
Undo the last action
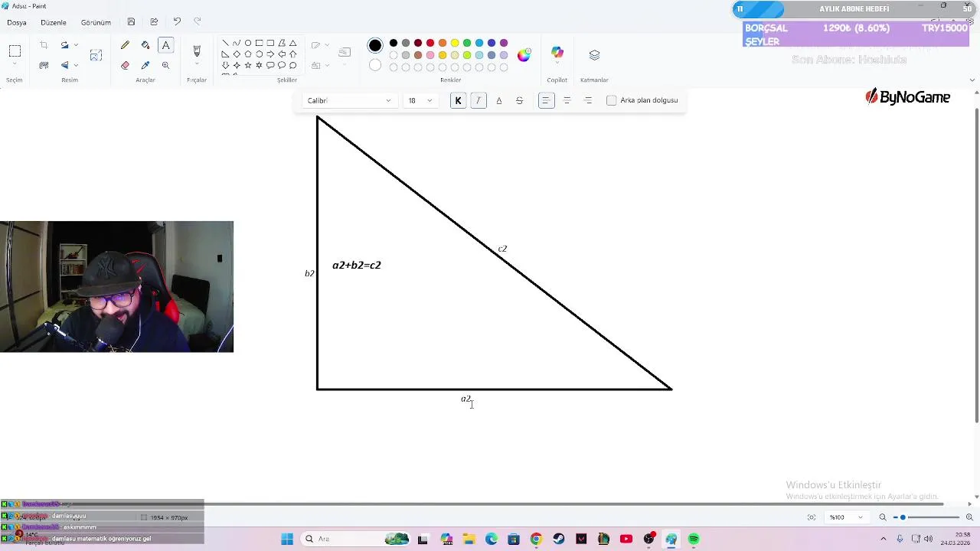[177, 22]
